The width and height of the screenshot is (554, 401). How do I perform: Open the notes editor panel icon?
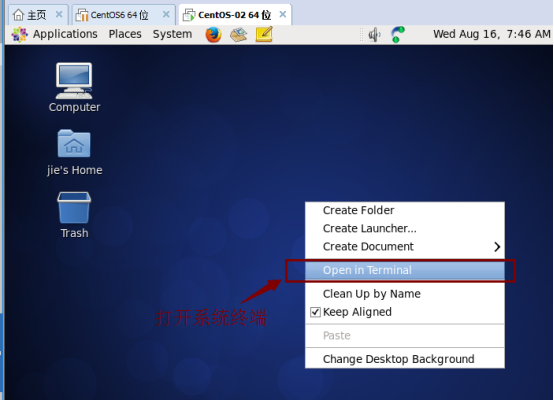(264, 34)
